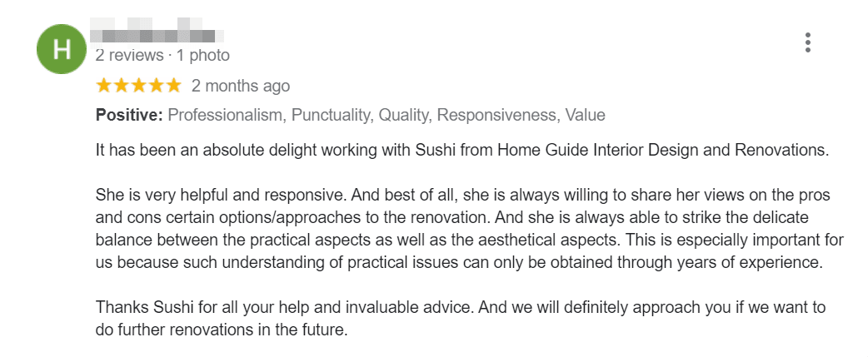Click the fourth yellow rating star
The width and height of the screenshot is (868, 357).
156,86
